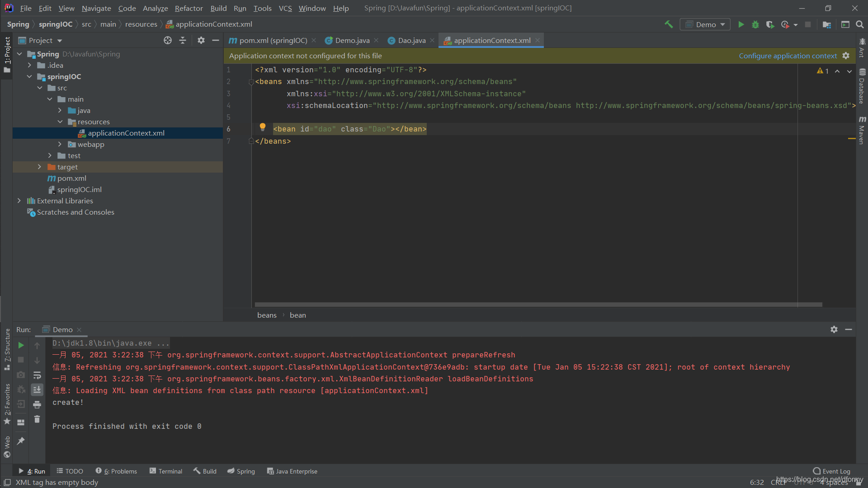Expand the webapp folder in project tree
This screenshot has height=488, width=868.
(x=60, y=144)
